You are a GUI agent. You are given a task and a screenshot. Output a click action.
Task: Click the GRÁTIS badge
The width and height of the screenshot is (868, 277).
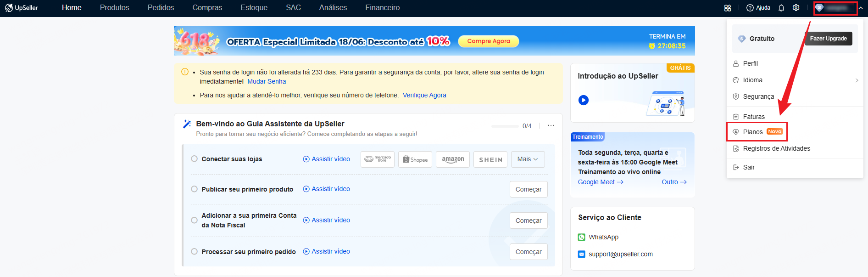(680, 68)
